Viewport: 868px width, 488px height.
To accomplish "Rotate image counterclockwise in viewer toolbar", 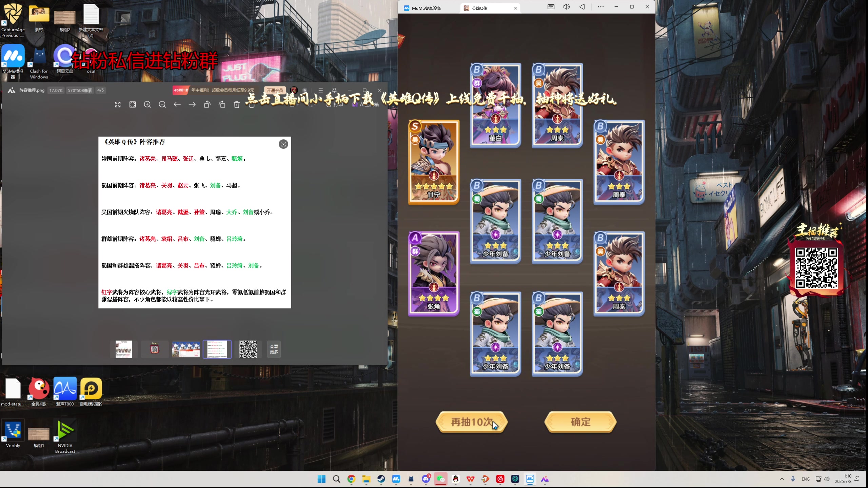I will (x=207, y=104).
